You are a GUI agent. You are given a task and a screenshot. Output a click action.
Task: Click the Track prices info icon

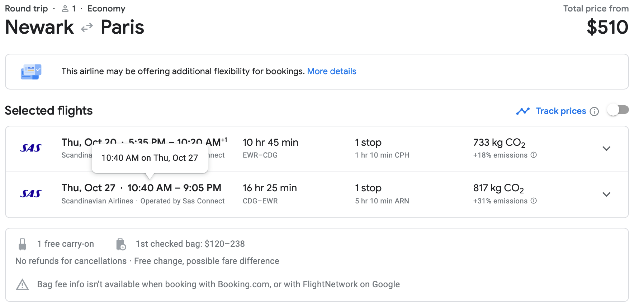click(x=594, y=111)
